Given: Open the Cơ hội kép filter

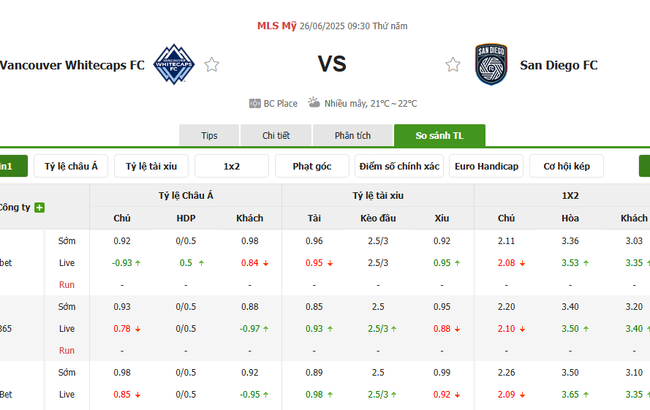Looking at the screenshot, I should (x=566, y=167).
